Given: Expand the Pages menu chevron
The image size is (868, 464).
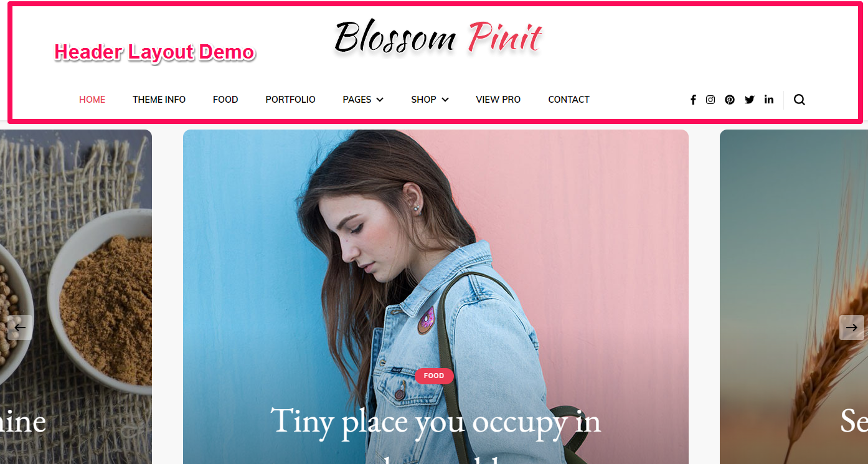Looking at the screenshot, I should coord(380,100).
